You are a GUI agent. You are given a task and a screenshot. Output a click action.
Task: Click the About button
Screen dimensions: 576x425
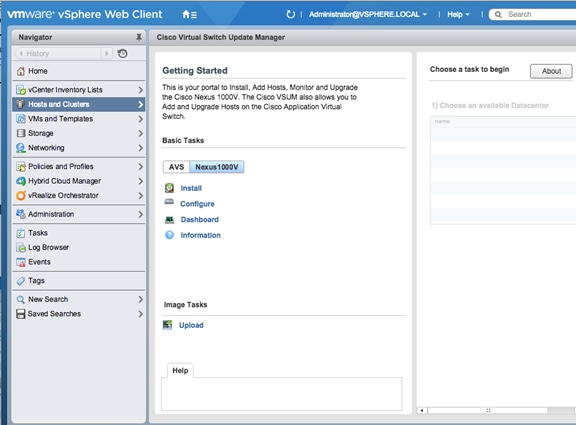point(551,71)
